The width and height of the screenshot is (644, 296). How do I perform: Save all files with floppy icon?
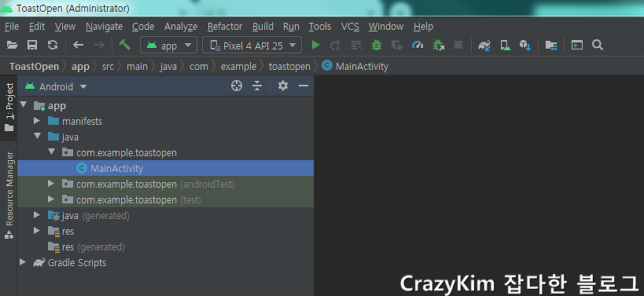[x=32, y=45]
